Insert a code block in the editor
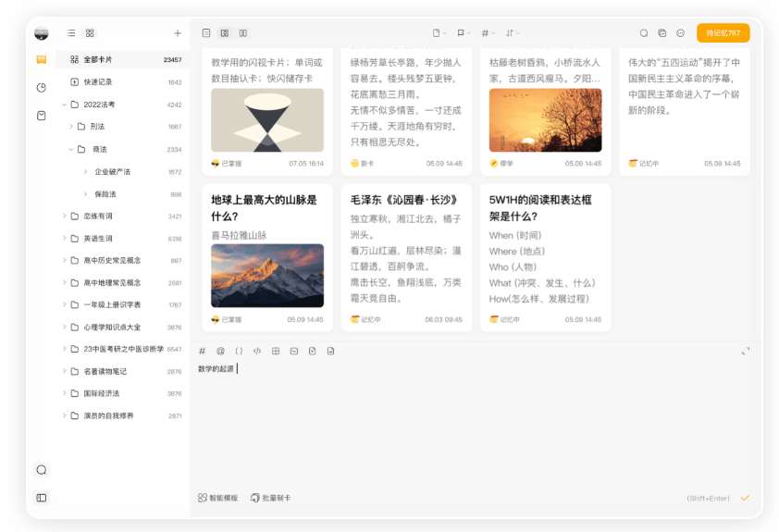Image resolution: width=779 pixels, height=532 pixels. (x=257, y=352)
